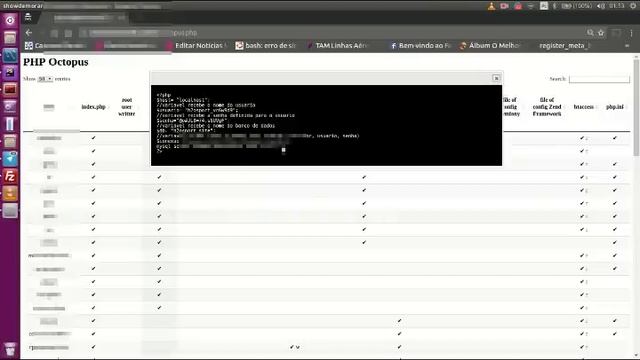Viewport: 640px width, 360px height.
Task: Launch FileZilla from the dock
Action: [10, 176]
